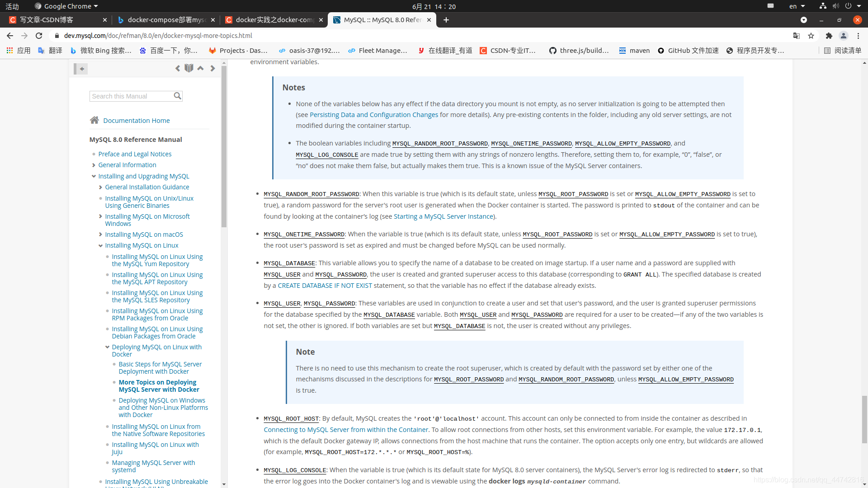
Task: Go back with browser back arrow
Action: [x=10, y=36]
